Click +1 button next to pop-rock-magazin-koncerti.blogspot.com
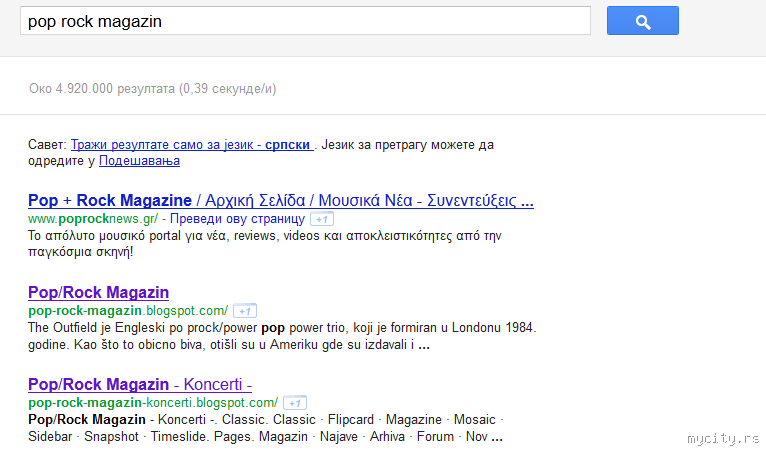Screen dimensions: 766x452 tap(295, 403)
